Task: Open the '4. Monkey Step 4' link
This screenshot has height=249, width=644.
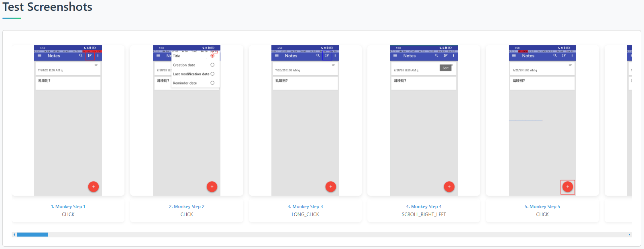Action: (x=424, y=206)
